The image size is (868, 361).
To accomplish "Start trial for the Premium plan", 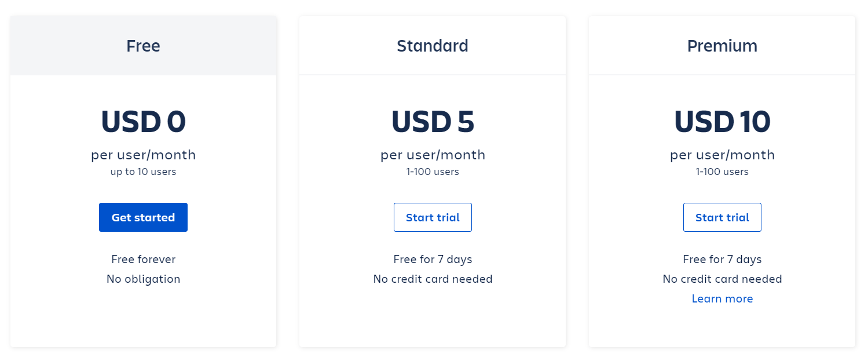I will click(722, 217).
